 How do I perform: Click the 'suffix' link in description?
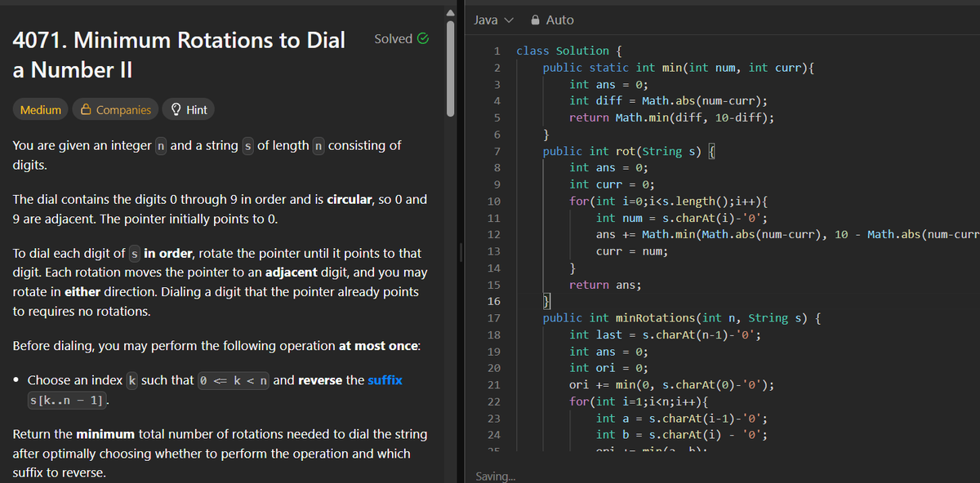click(385, 380)
